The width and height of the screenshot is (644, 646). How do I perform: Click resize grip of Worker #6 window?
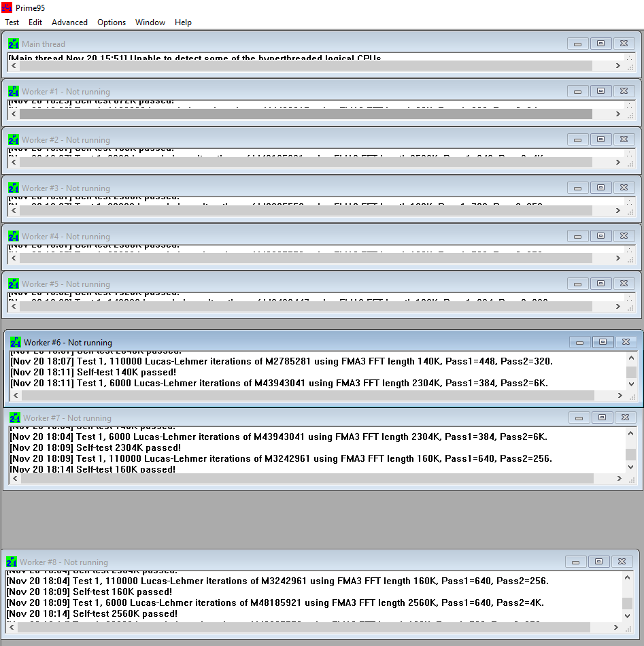point(632,396)
